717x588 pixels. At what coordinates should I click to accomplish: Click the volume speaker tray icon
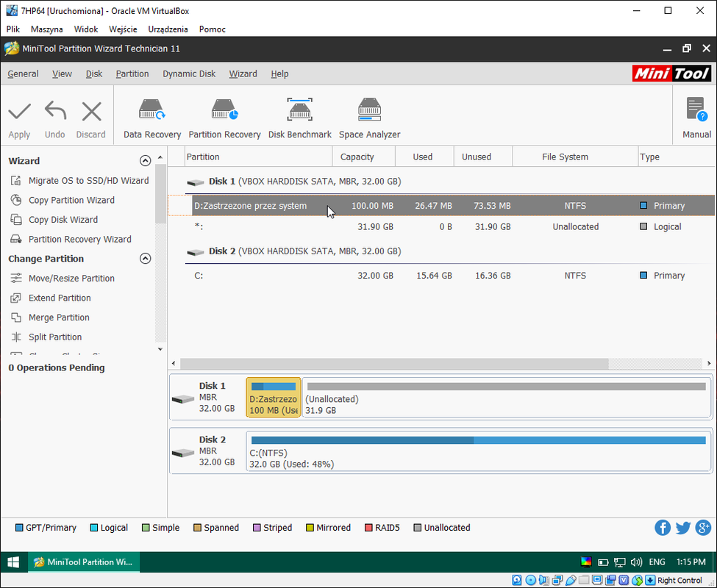coord(636,562)
